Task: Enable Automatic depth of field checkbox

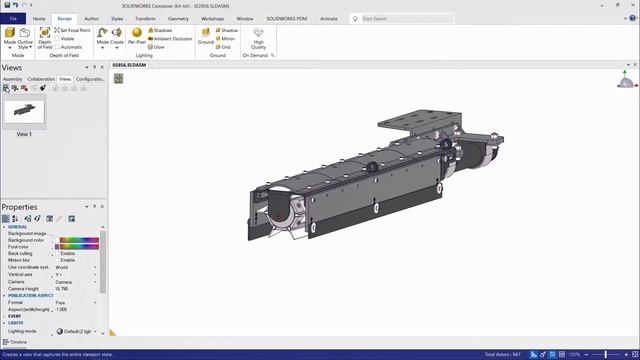Action: coord(57,47)
